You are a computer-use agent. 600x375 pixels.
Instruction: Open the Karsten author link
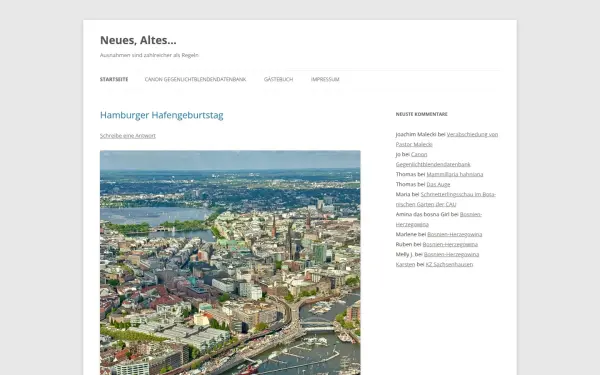click(x=405, y=264)
